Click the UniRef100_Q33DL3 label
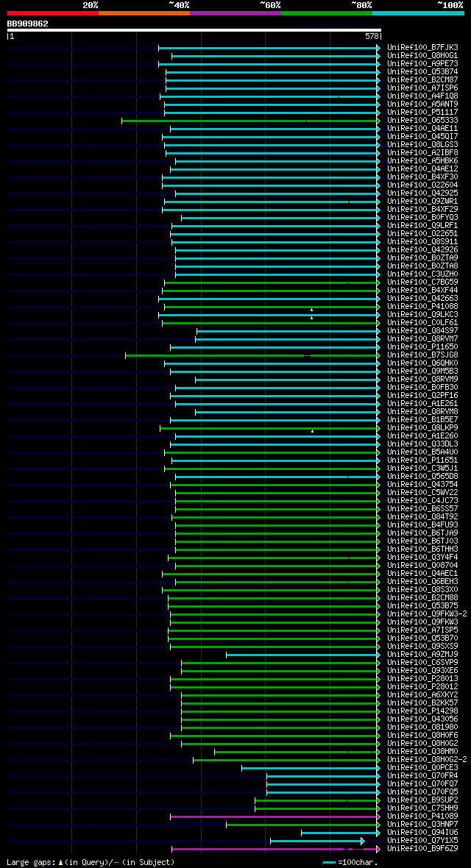471x868 pixels. point(422,444)
